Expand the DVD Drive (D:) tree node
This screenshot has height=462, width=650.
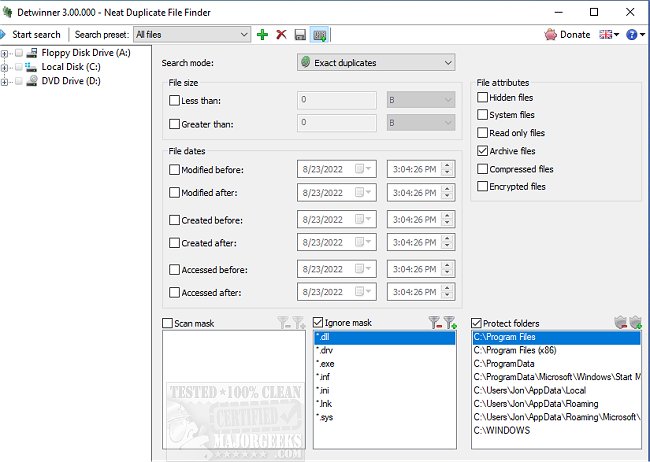tap(4, 82)
